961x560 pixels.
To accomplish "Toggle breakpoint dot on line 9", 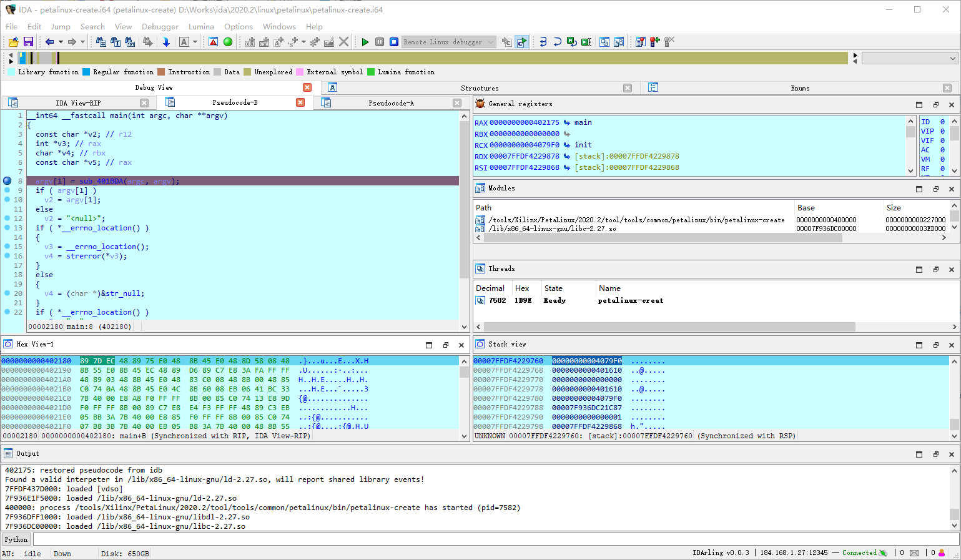I will [7, 190].
